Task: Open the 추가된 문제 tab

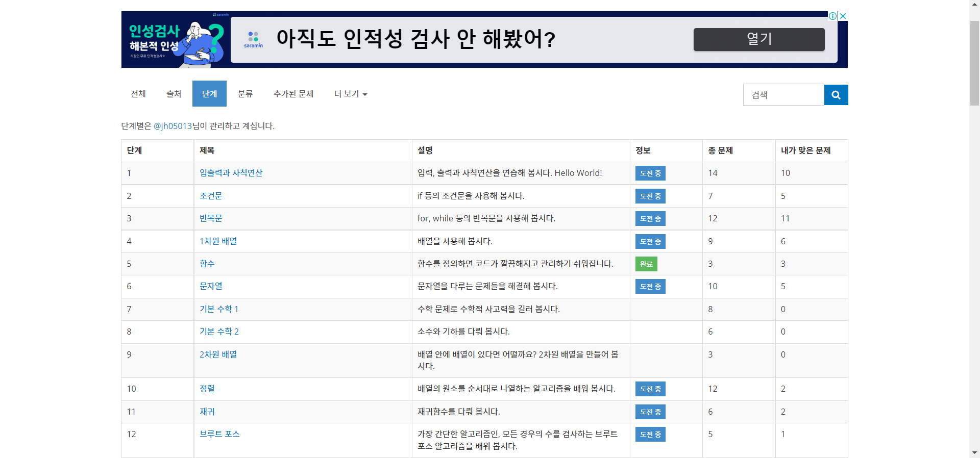Action: click(293, 94)
